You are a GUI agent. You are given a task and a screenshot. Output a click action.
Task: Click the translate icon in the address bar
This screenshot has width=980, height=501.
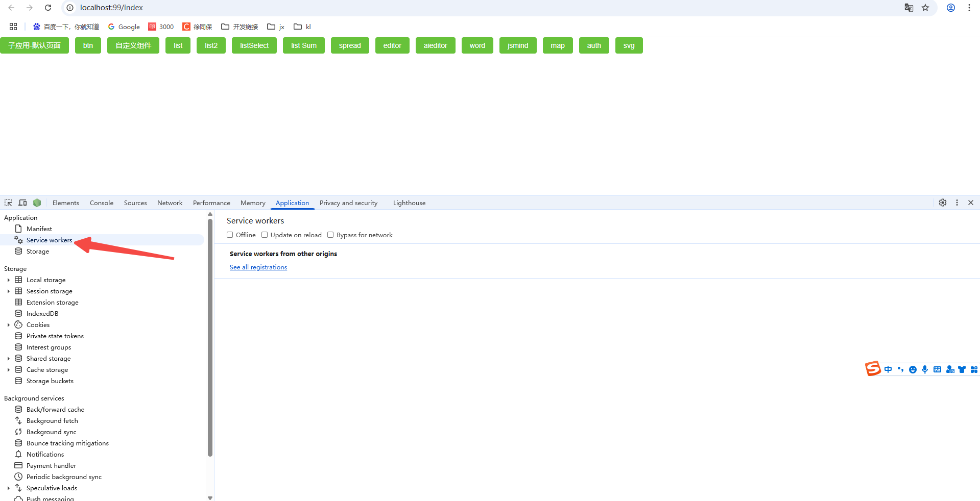click(x=909, y=8)
